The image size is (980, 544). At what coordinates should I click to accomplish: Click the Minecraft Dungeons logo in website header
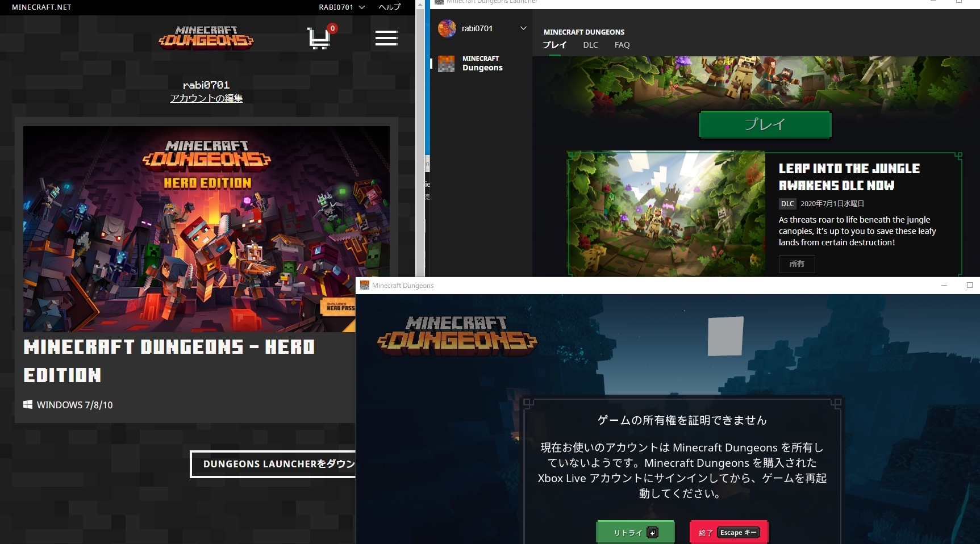[x=206, y=37]
